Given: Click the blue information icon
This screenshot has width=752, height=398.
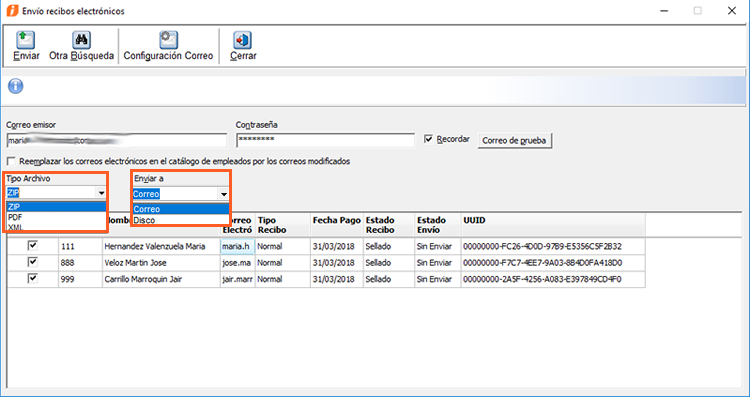Looking at the screenshot, I should click(15, 86).
